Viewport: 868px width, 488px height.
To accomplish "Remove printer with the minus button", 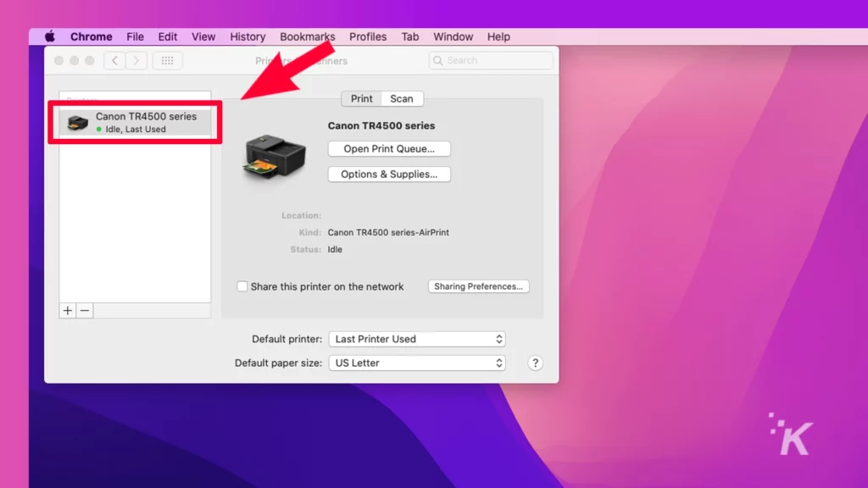I will (85, 310).
